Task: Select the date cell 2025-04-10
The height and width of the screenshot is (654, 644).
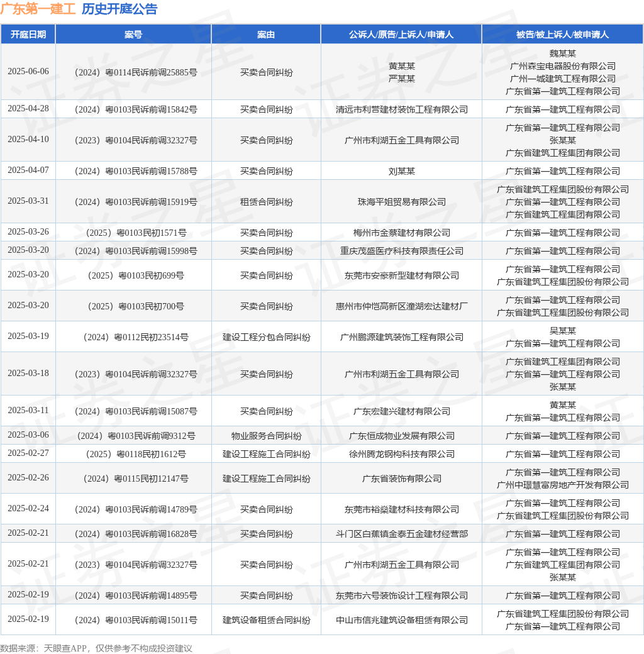Action: (28, 140)
